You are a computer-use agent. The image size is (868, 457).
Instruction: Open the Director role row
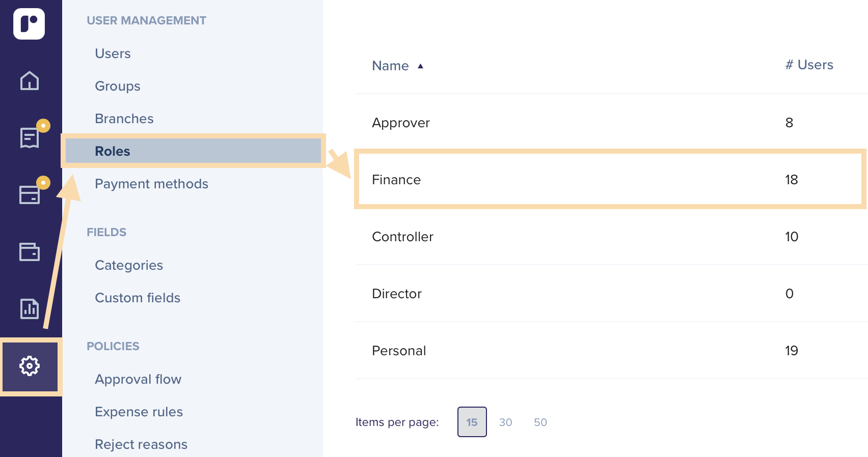coord(397,294)
